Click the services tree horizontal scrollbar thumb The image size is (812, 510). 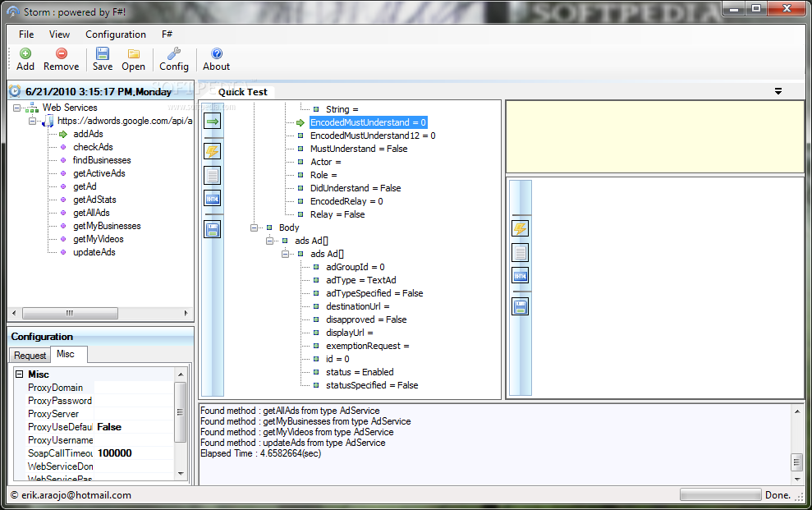70,313
